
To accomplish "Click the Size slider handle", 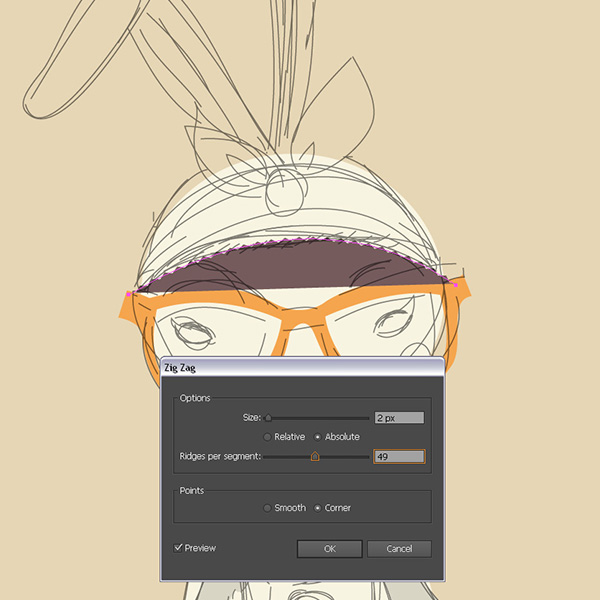I will tap(268, 418).
